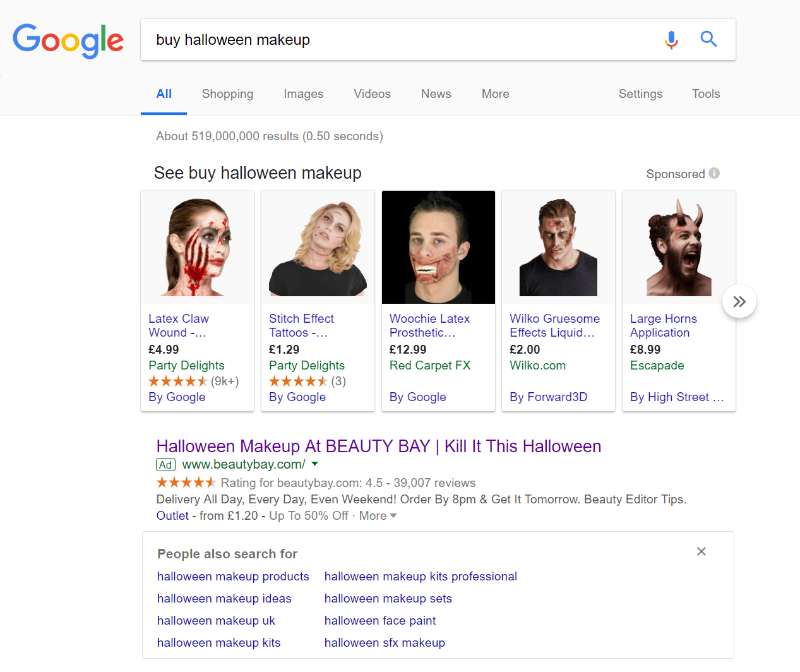Show next sponsored products with double arrow
Screen dimensions: 800x672
(739, 302)
